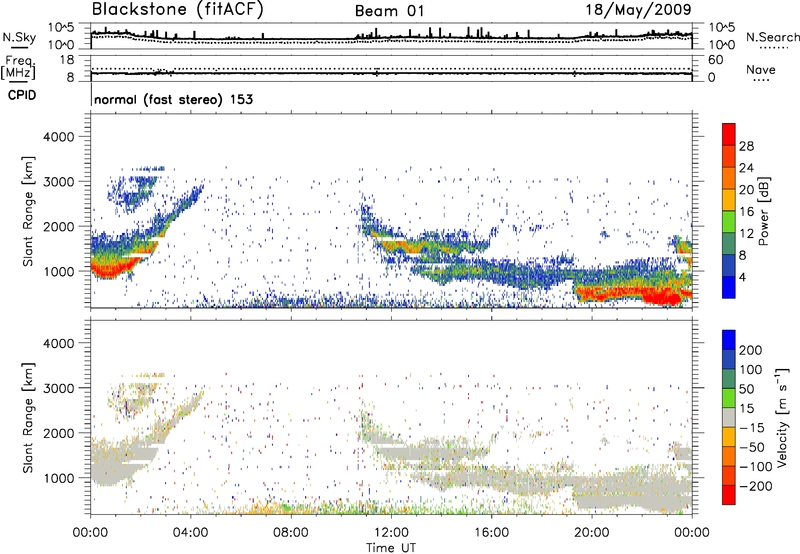
Task: Click the 'Beam 01' label
Action: click(x=390, y=11)
